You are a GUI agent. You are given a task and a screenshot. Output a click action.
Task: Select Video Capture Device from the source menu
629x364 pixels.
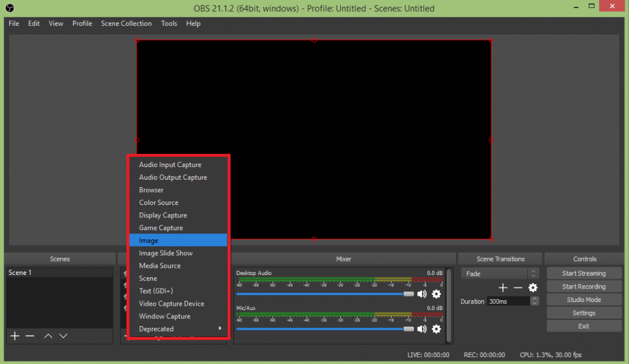171,303
